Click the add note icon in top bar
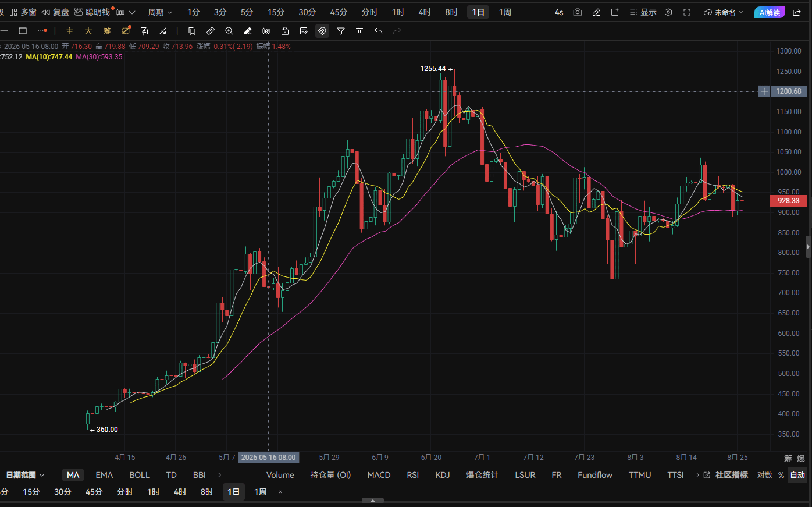The width and height of the screenshot is (812, 507). (615, 12)
